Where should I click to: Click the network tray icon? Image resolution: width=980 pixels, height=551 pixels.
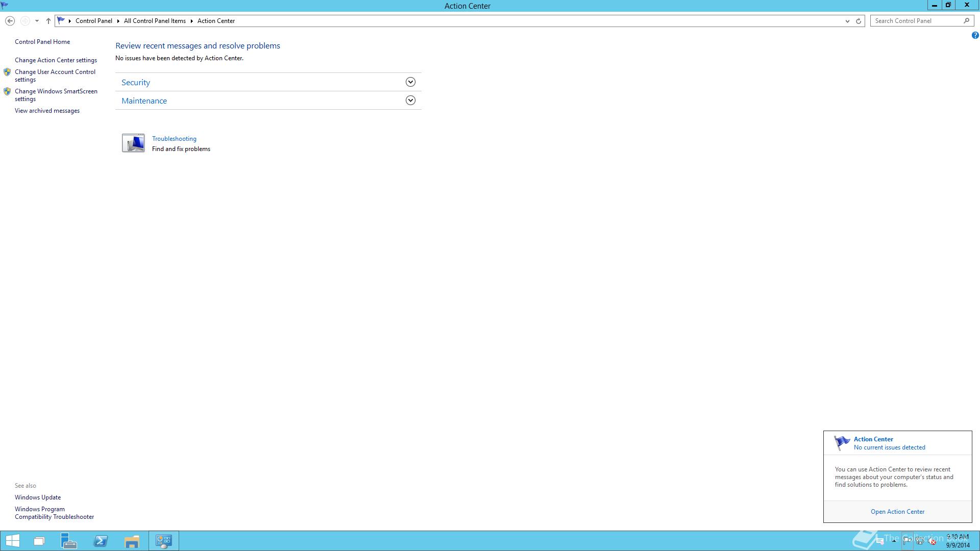pos(920,541)
